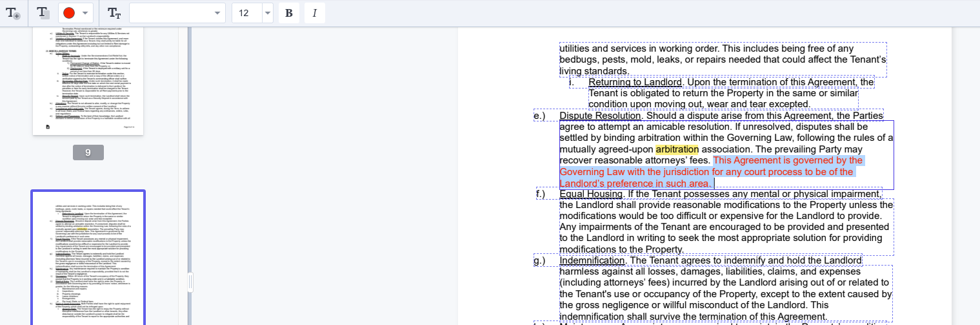Click the 'Dispute Resolution' underlined heading

click(600, 116)
